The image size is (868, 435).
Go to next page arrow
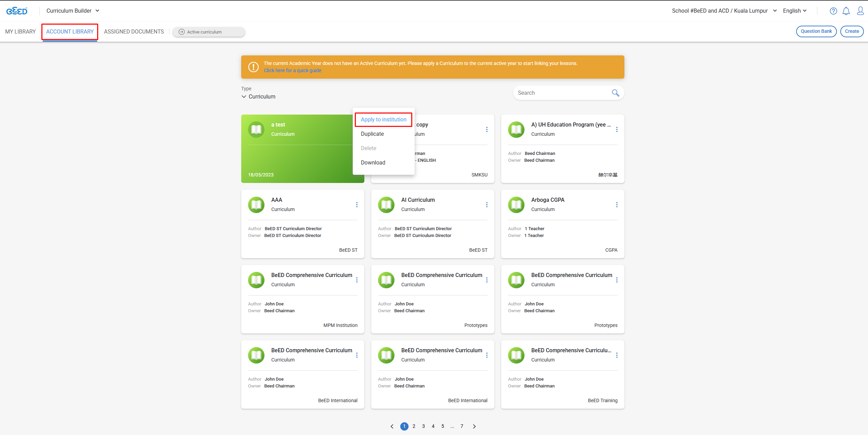[474, 426]
